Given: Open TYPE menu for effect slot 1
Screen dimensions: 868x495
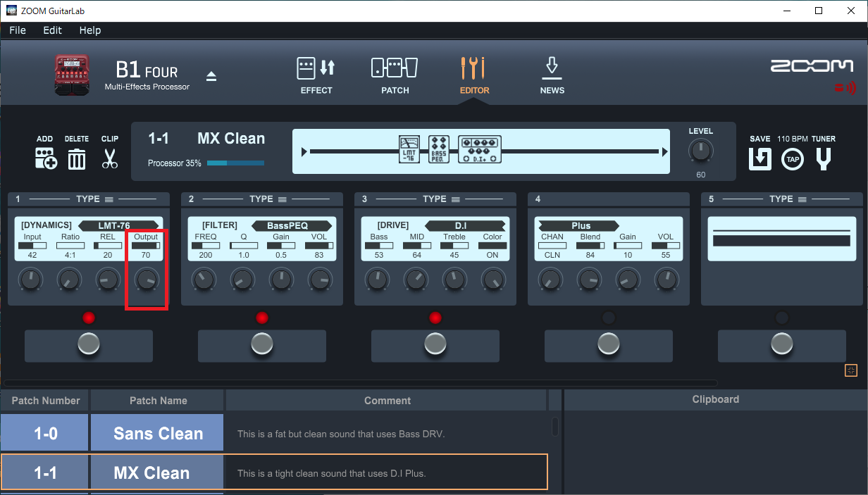Looking at the screenshot, I should click(x=93, y=199).
